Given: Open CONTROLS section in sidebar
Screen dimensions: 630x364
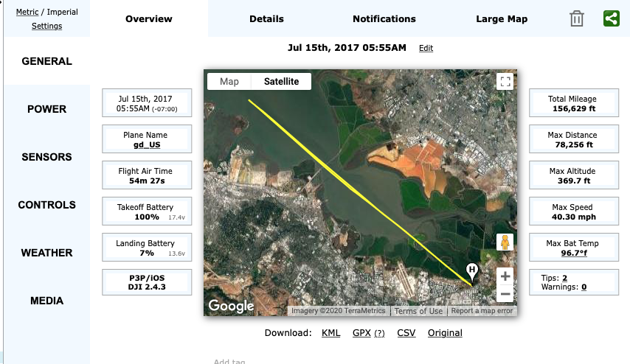Looking at the screenshot, I should (x=46, y=205).
